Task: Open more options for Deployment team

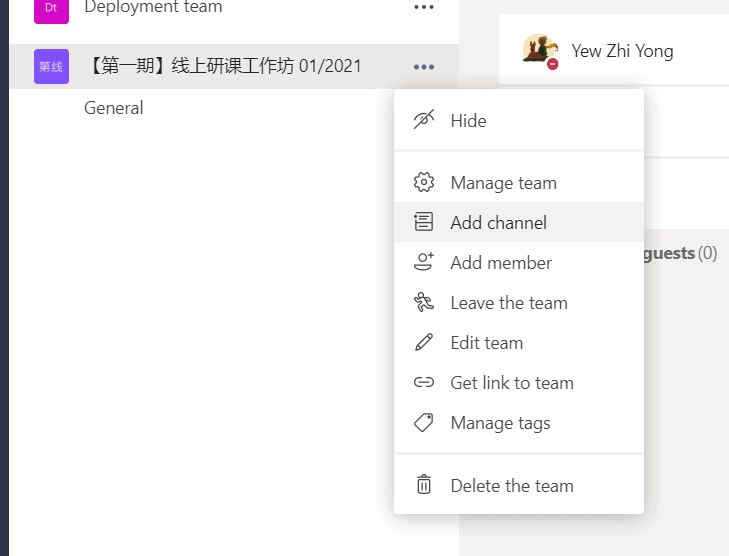Action: point(424,8)
